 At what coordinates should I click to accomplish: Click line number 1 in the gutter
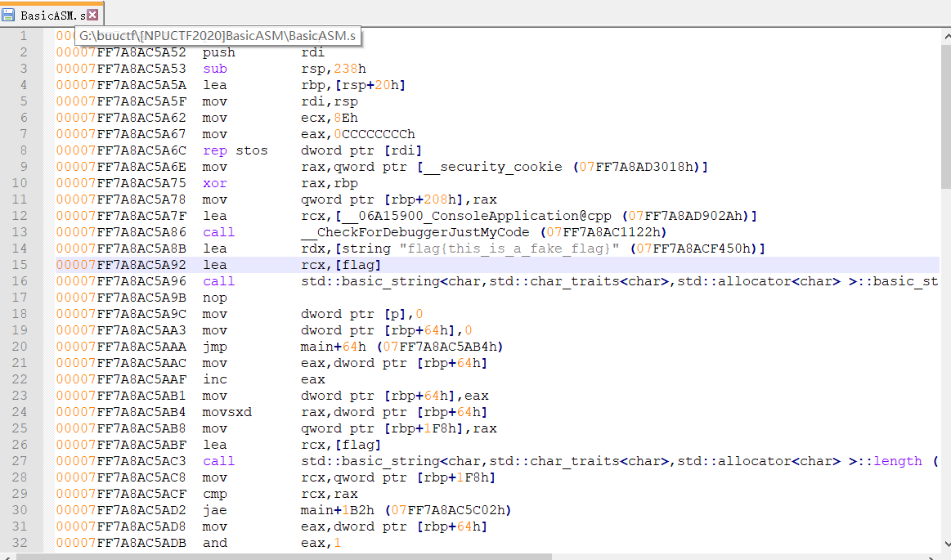pos(24,35)
